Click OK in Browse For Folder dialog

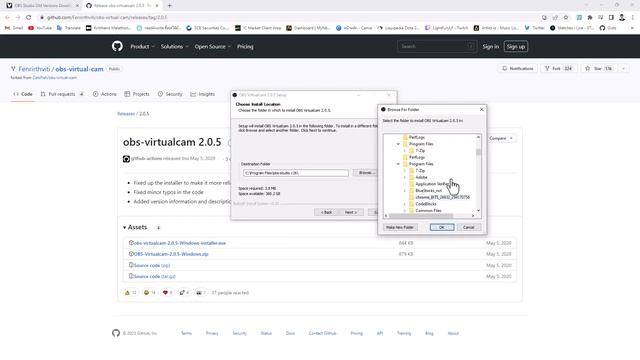pyautogui.click(x=442, y=227)
